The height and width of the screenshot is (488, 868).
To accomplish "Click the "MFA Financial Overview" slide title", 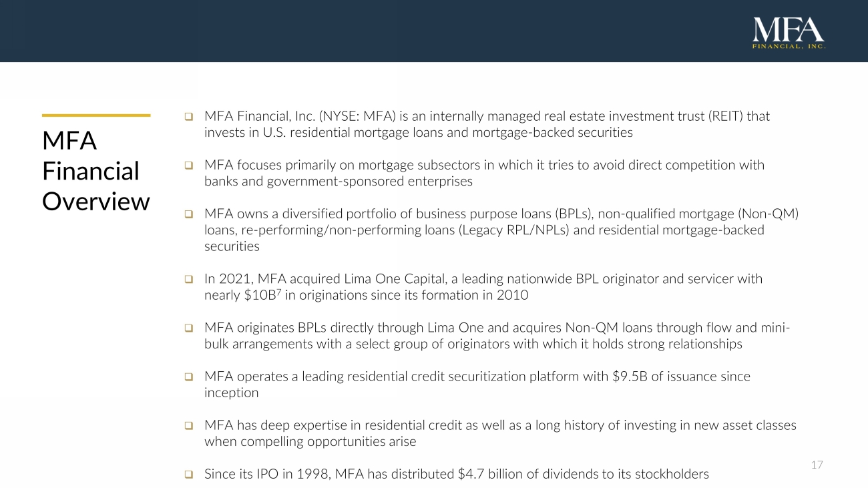I will pyautogui.click(x=95, y=171).
